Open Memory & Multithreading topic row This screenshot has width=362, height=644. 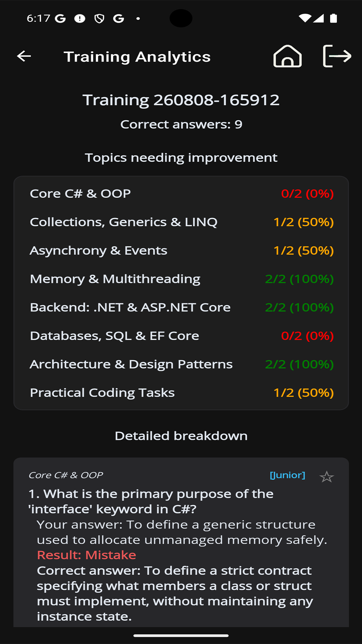click(x=181, y=279)
